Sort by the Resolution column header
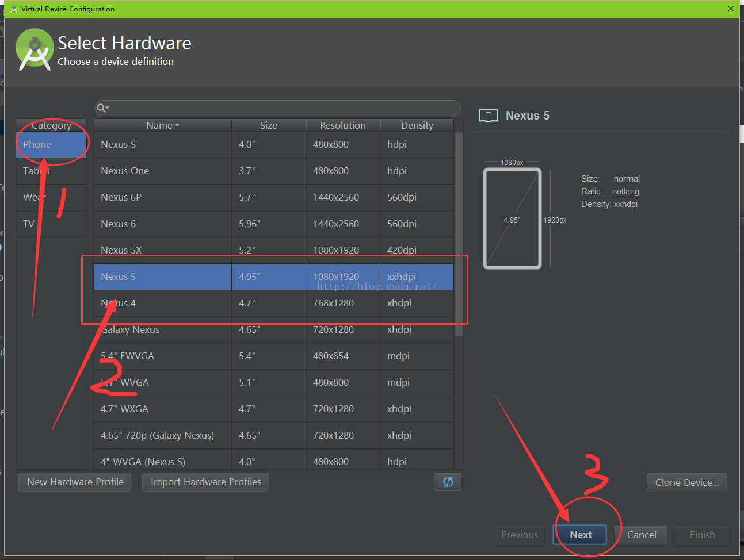 tap(343, 125)
